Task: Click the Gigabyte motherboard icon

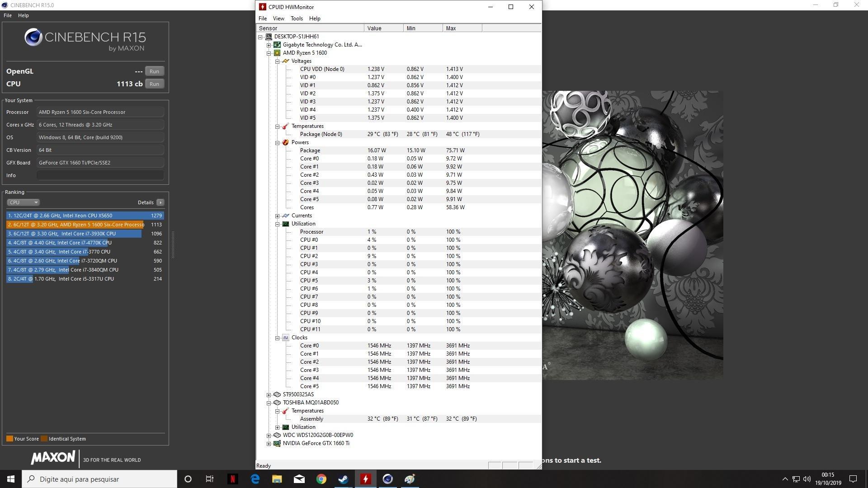Action: point(277,45)
